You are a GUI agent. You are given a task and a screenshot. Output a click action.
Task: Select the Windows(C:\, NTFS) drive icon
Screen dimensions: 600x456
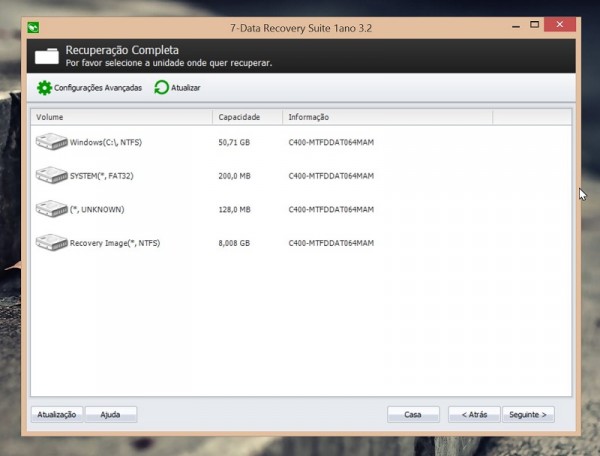[52, 142]
